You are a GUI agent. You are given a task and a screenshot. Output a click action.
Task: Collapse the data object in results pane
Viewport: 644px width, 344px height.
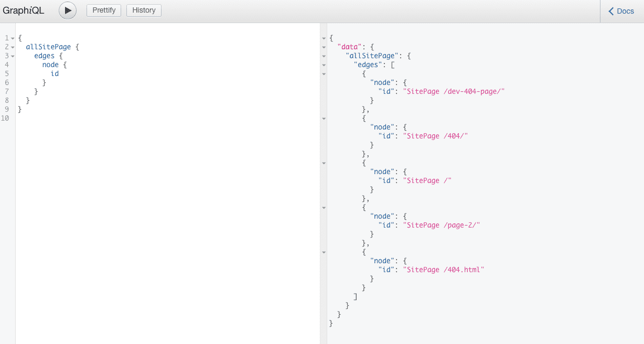click(324, 47)
